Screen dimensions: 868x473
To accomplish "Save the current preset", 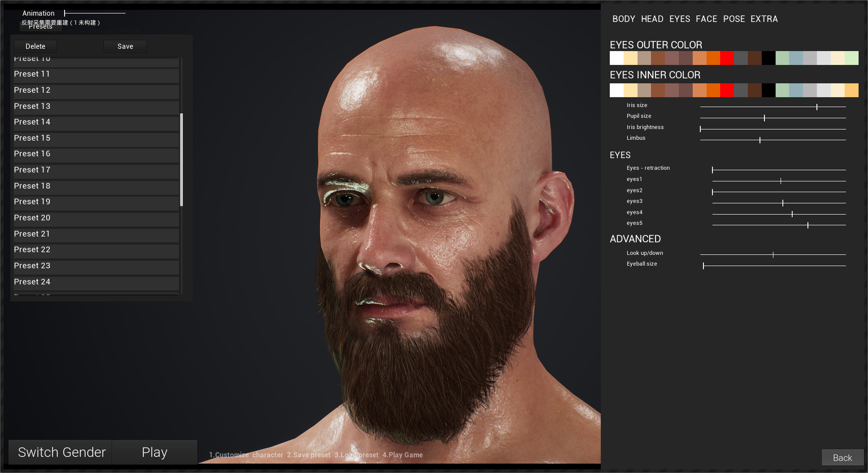I will click(x=125, y=47).
